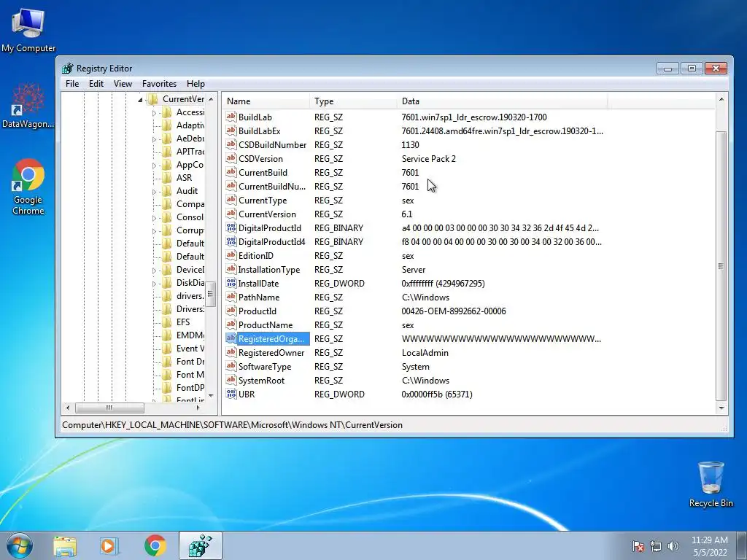747x560 pixels.
Task: Open My Computer desktop icon
Action: point(28,29)
